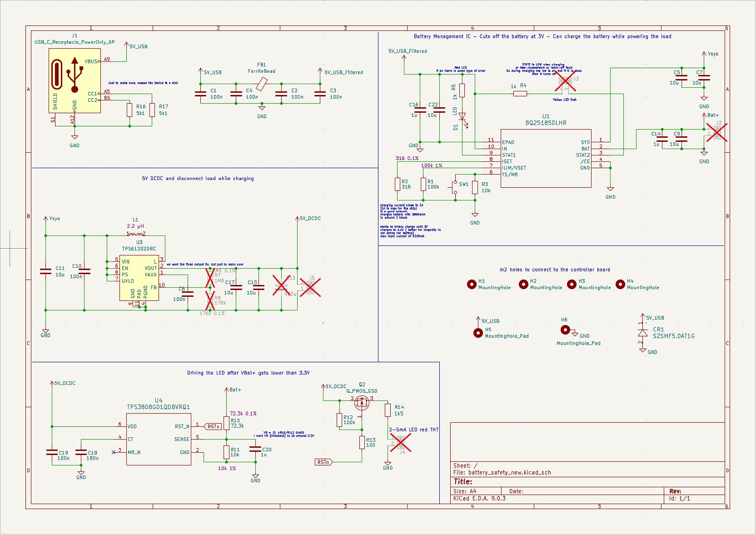Click '5V DCDC and disconnect load while charging' text

pyautogui.click(x=198, y=178)
